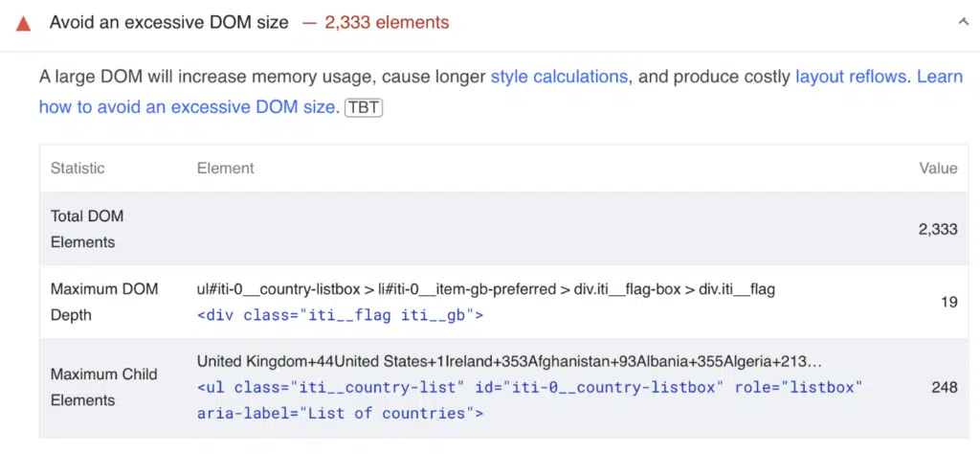Follow the "Learn how to avoid" link
The width and height of the screenshot is (980, 454).
click(187, 106)
